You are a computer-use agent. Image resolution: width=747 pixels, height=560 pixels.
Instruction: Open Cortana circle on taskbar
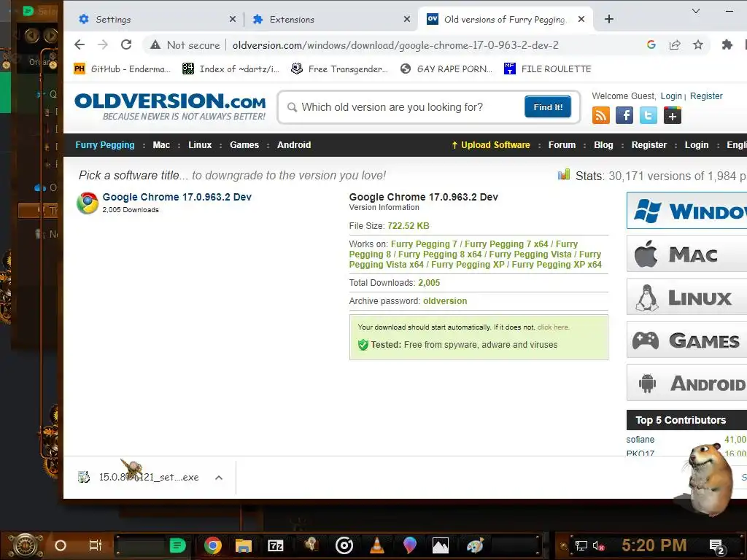(x=61, y=545)
